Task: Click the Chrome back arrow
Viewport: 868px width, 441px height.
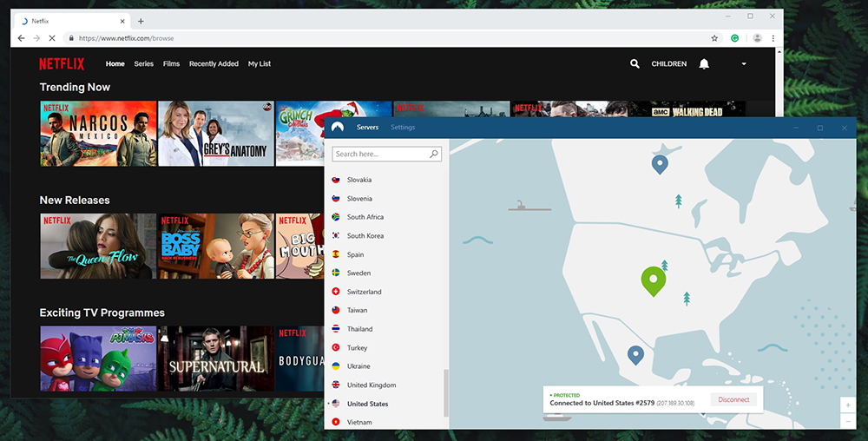Action: tap(21, 38)
